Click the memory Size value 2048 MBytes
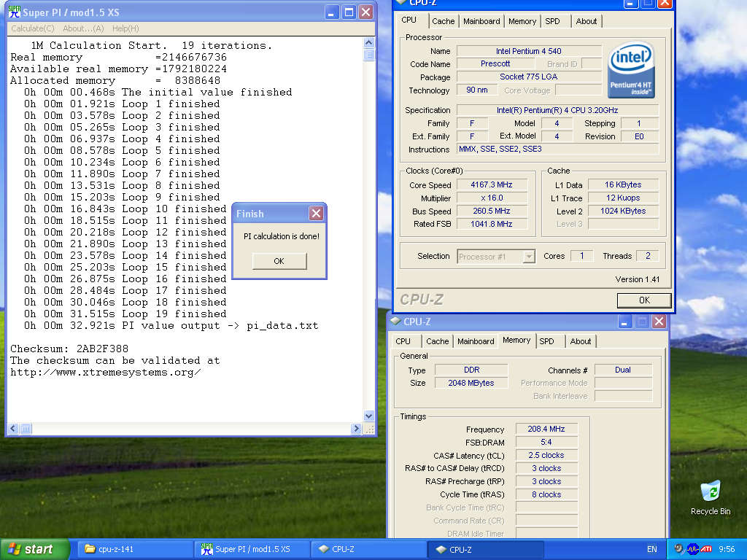747x560 pixels. click(x=471, y=384)
